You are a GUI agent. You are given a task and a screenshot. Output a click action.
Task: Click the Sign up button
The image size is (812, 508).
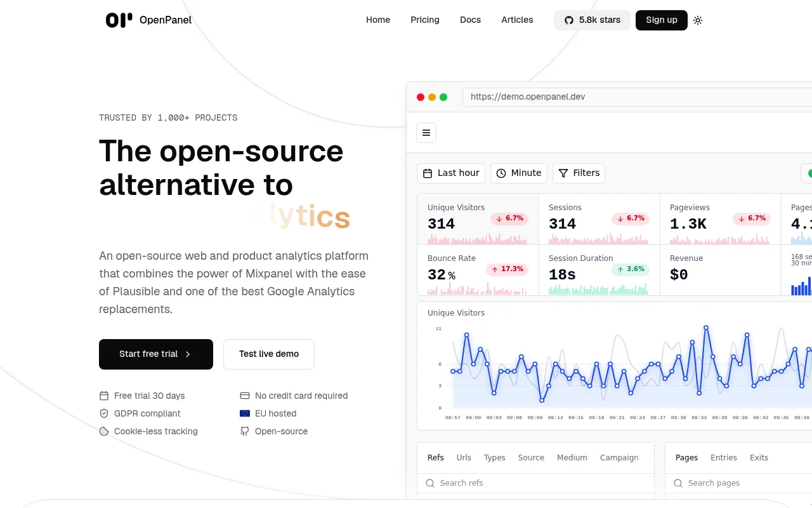662,20
